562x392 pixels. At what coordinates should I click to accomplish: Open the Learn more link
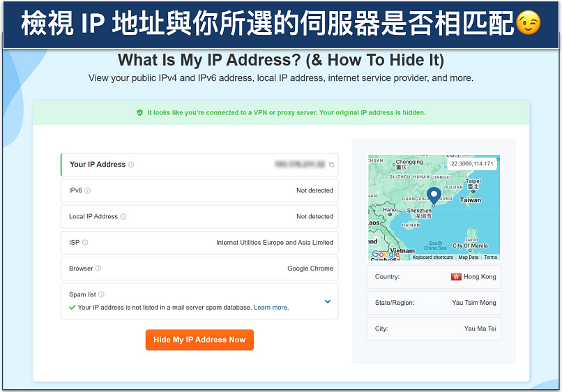click(x=271, y=308)
